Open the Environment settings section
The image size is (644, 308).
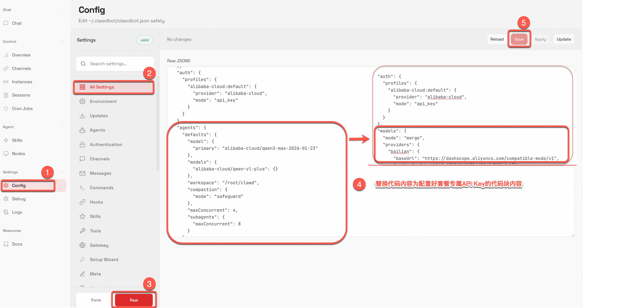pyautogui.click(x=103, y=101)
